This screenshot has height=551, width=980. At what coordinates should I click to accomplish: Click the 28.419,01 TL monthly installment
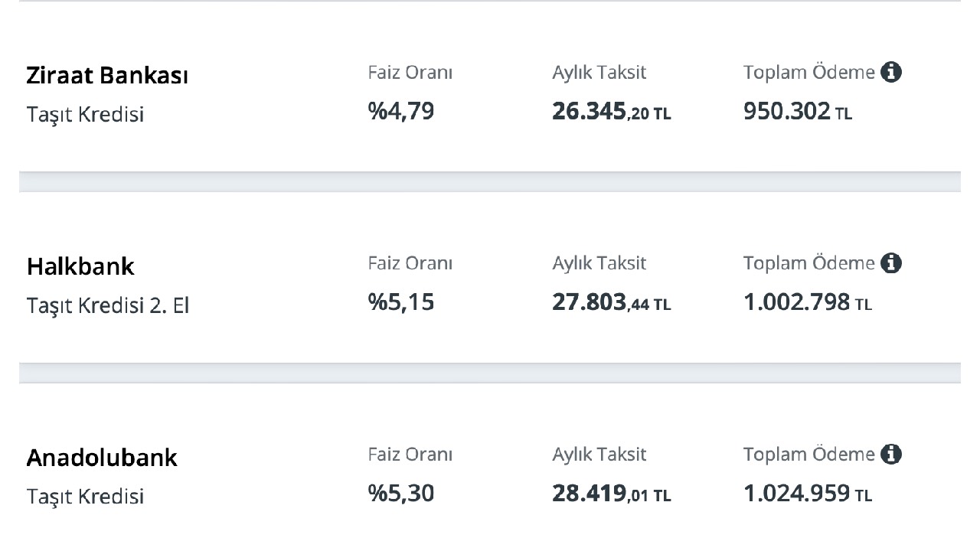pyautogui.click(x=612, y=494)
